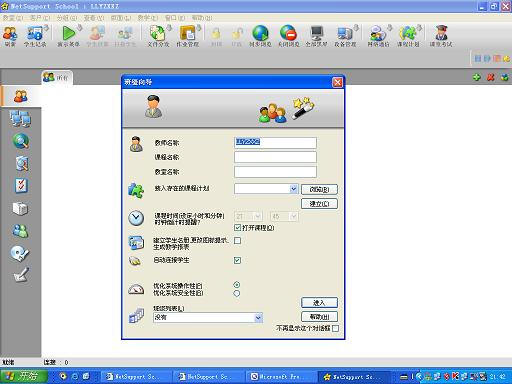Open the 教室 menu in menu bar
This screenshot has width=512, height=384.
[x=13, y=18]
